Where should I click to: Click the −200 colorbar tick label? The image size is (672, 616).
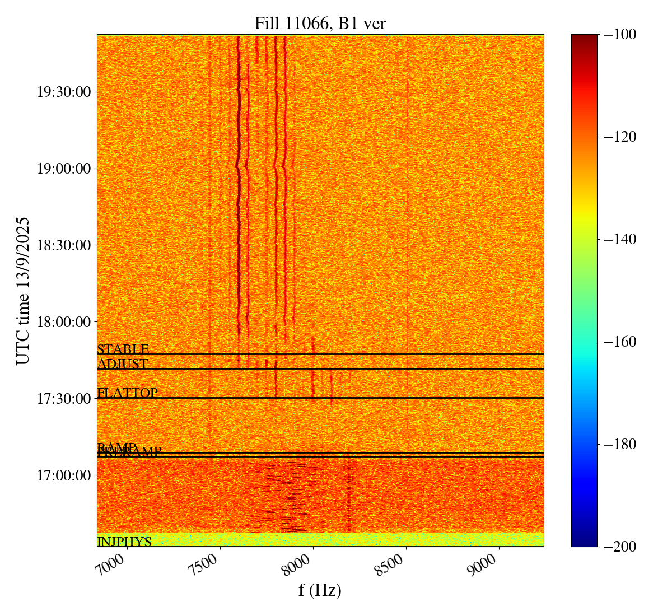619,547
